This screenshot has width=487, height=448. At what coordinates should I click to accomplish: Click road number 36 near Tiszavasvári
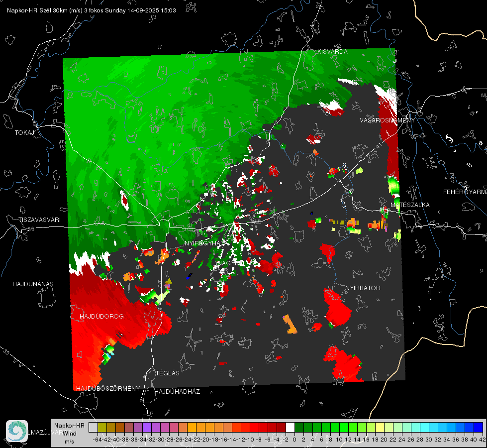(31, 229)
